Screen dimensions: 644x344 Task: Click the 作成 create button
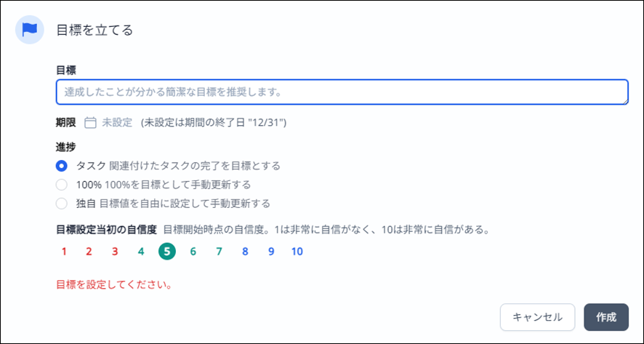(606, 317)
